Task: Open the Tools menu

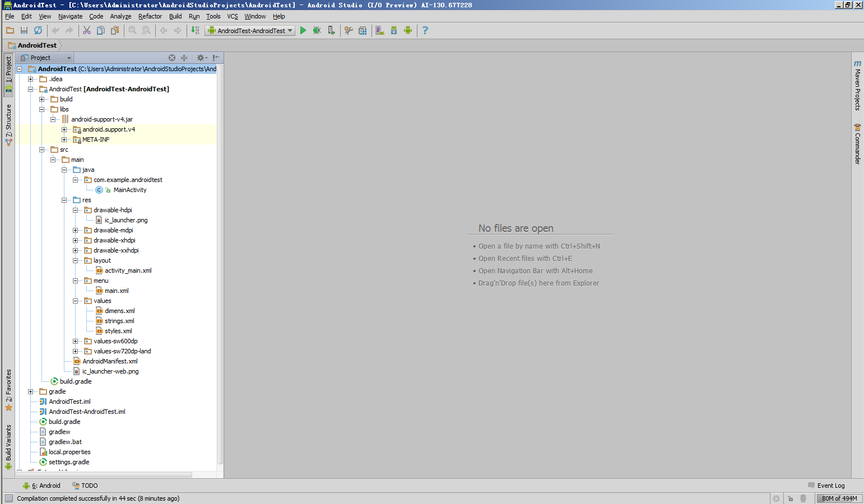Action: click(213, 16)
